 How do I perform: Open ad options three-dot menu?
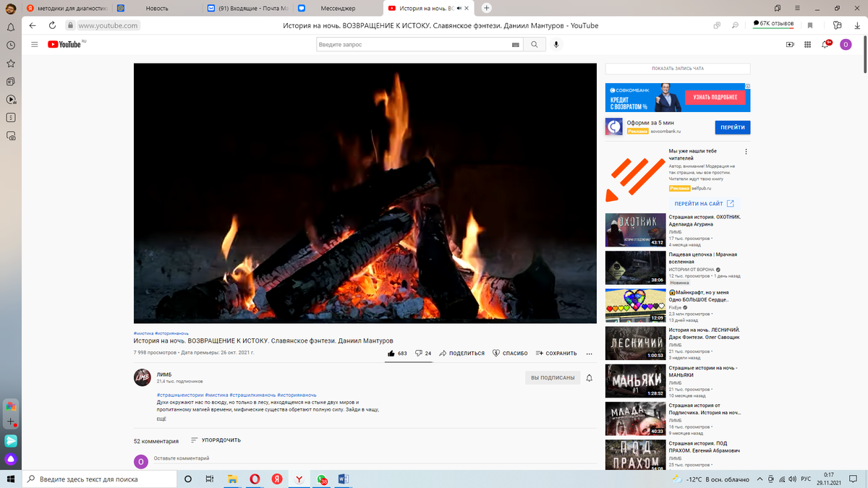pyautogui.click(x=746, y=152)
